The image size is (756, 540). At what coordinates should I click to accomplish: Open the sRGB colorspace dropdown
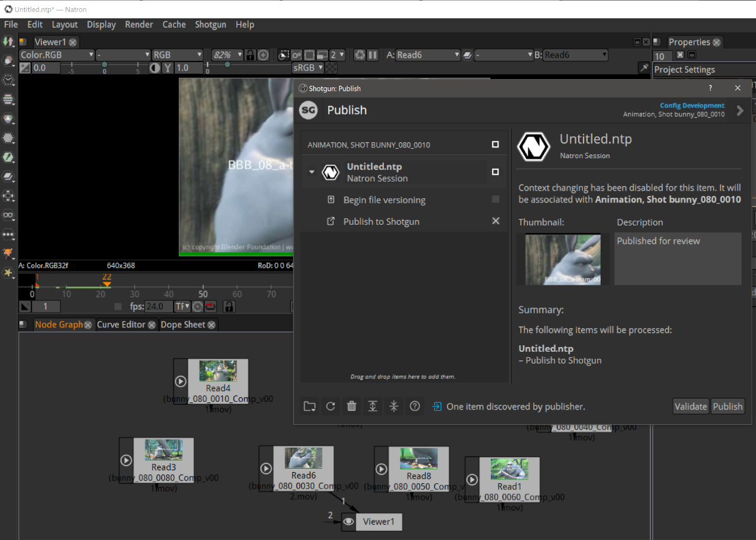coord(308,68)
